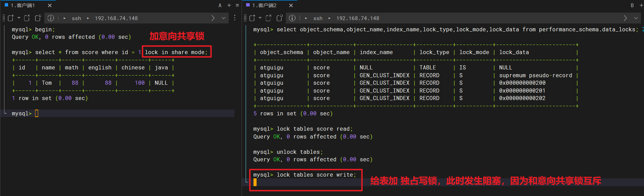Click 'lock_mode' column header in right terminal
Image resolution: width=644 pixels, height=196 pixels.
[474, 52]
